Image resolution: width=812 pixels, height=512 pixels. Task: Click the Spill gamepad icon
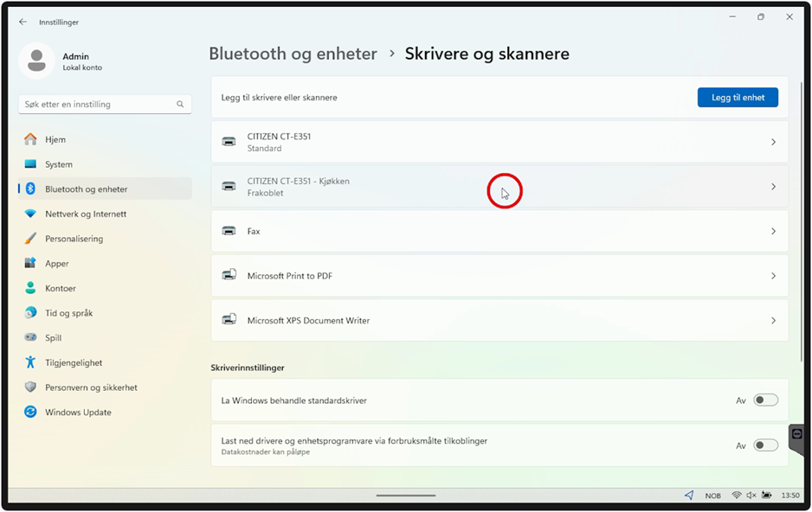[30, 337]
